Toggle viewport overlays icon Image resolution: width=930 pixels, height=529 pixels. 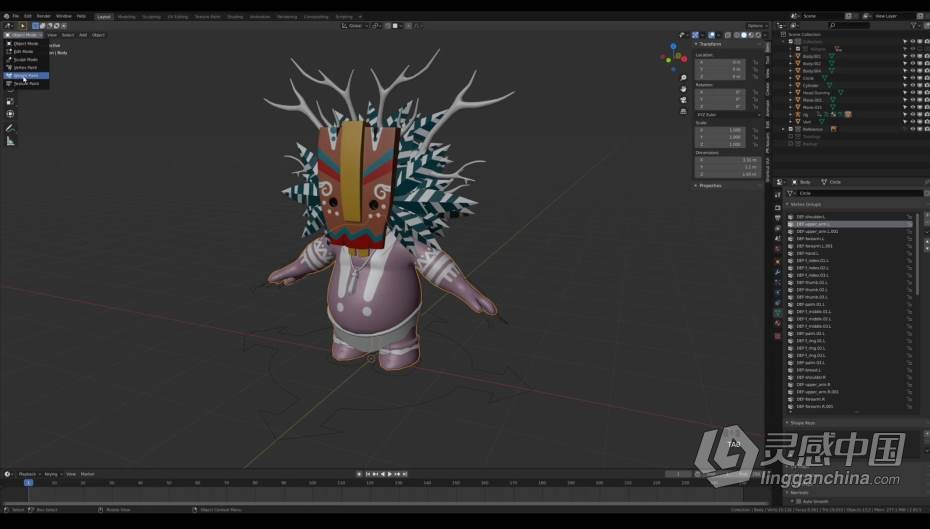[711, 35]
